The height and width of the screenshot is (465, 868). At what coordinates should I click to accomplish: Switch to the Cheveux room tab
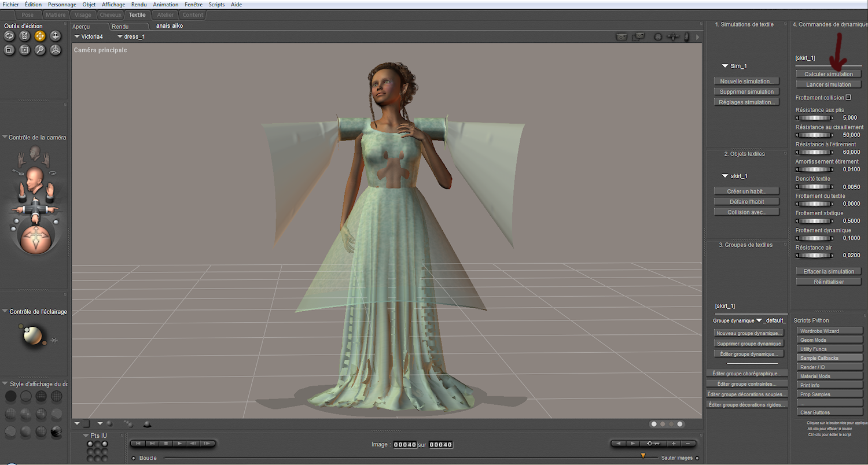click(111, 14)
